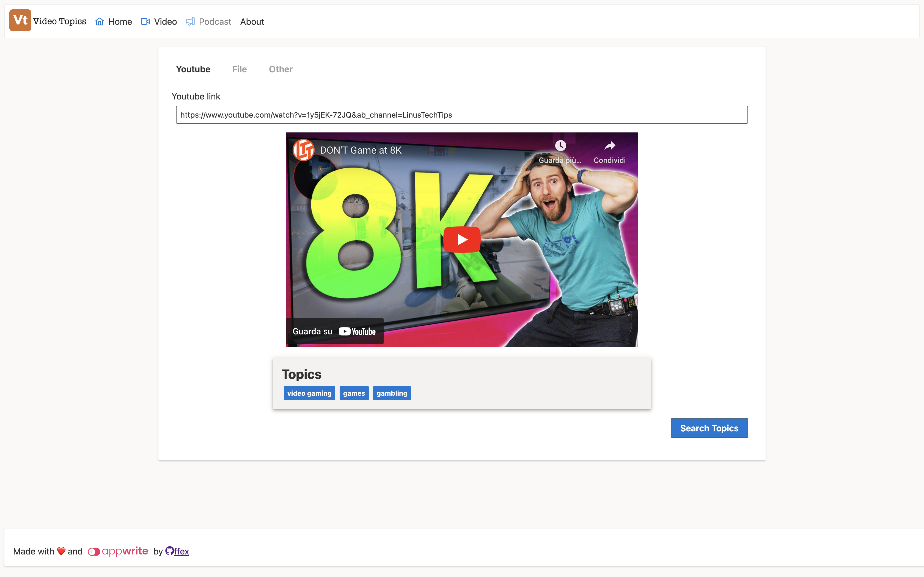Click the Youtube link input field

(462, 115)
